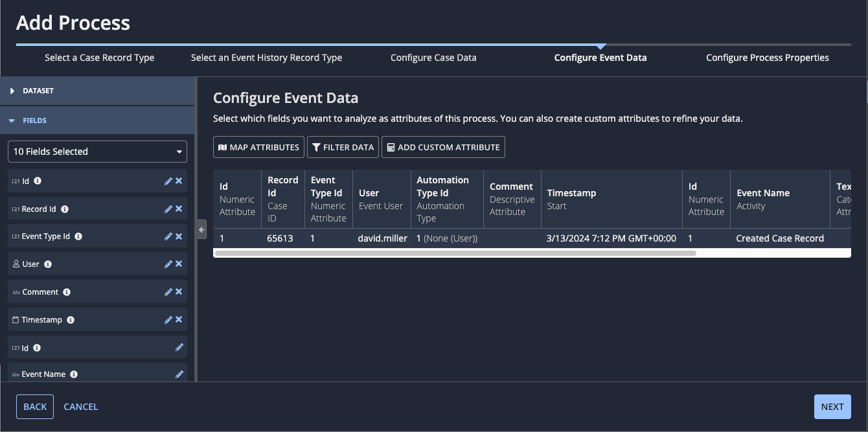Edit the User field via its pencil icon
This screenshot has width=868, height=432.
coord(168,264)
